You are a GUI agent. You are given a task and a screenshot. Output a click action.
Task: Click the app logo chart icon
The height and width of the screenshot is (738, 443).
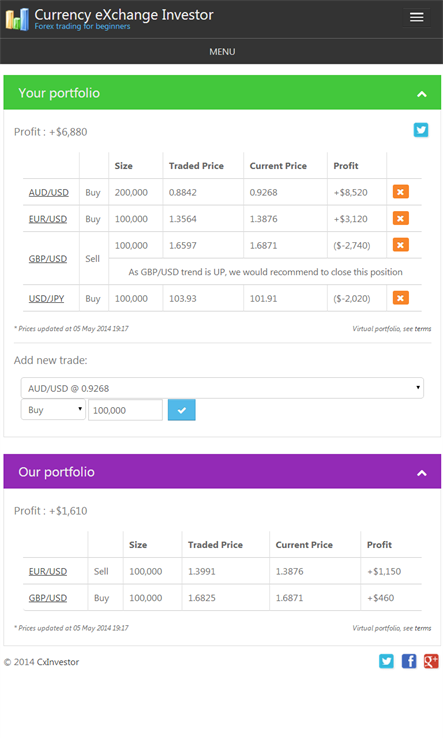tap(17, 20)
